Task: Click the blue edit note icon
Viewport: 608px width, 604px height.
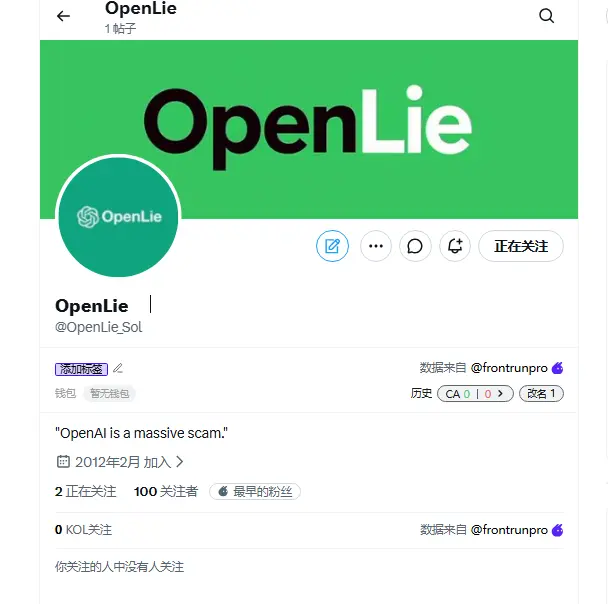Action: [332, 246]
